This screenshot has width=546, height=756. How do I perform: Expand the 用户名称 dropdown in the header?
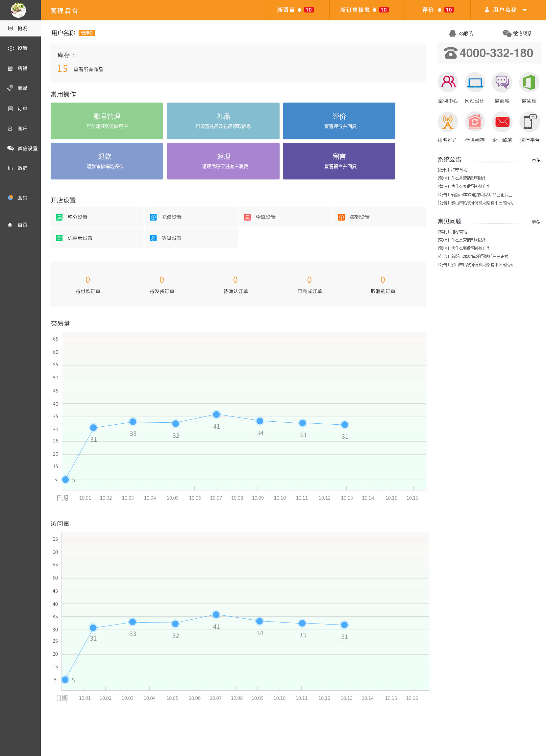tap(506, 10)
